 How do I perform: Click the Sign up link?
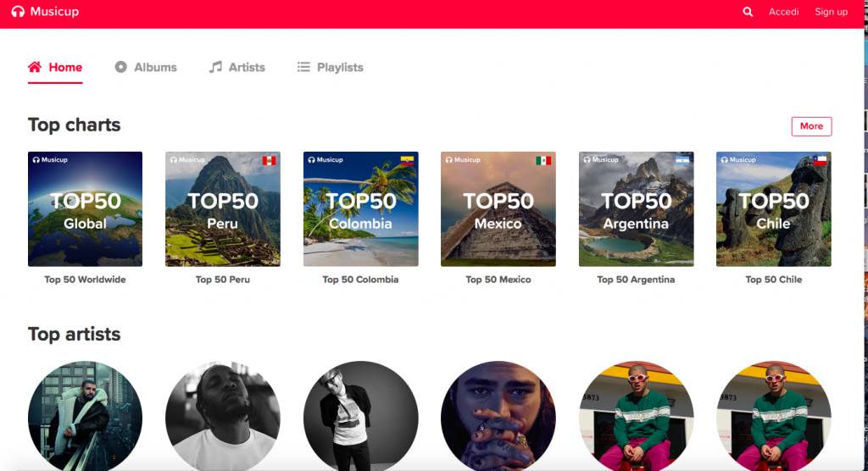831,12
